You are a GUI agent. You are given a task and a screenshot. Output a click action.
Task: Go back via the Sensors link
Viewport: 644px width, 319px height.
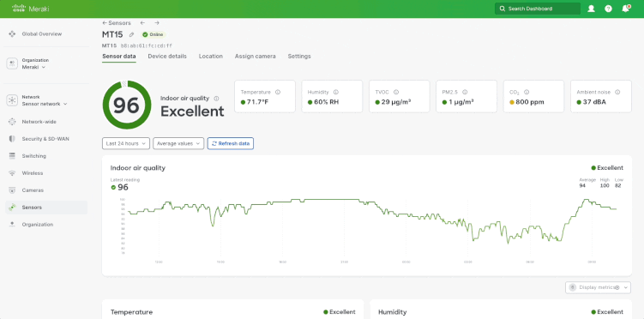(117, 23)
